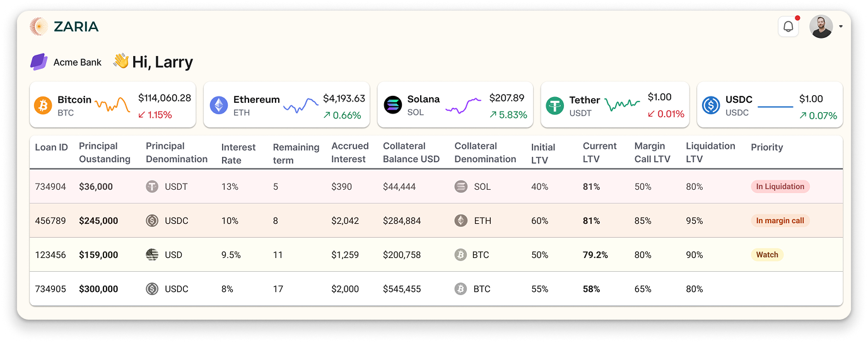Sort by the Priority column header
This screenshot has height=343, width=868.
[x=766, y=147]
